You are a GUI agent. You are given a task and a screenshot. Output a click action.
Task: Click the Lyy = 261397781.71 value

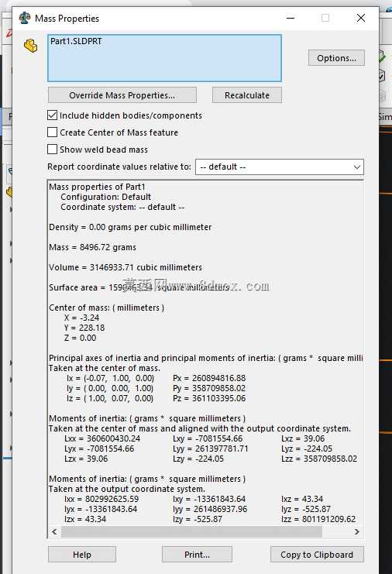211,449
